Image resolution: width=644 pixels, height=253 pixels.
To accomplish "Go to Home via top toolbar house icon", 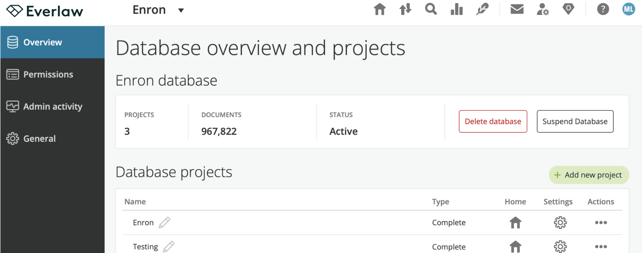I will [380, 9].
